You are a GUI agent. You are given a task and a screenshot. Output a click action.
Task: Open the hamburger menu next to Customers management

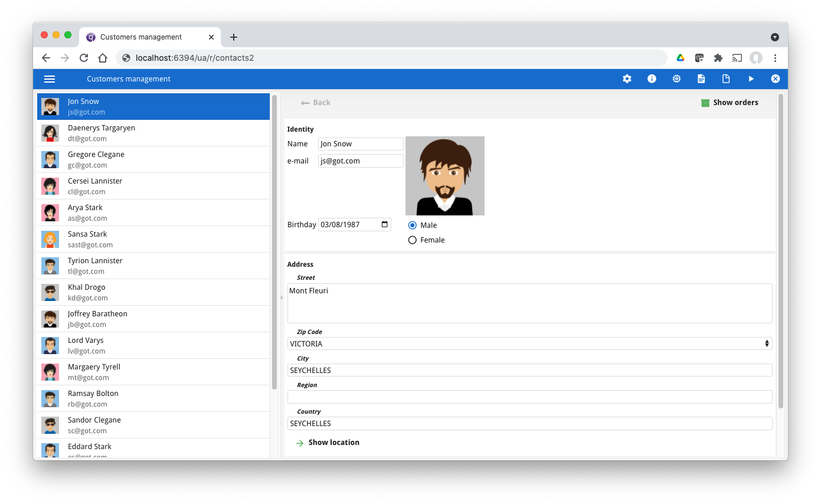point(50,78)
